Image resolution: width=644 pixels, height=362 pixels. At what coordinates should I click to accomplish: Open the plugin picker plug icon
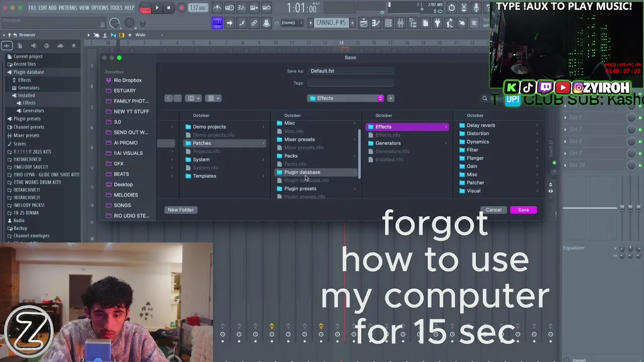(x=437, y=23)
